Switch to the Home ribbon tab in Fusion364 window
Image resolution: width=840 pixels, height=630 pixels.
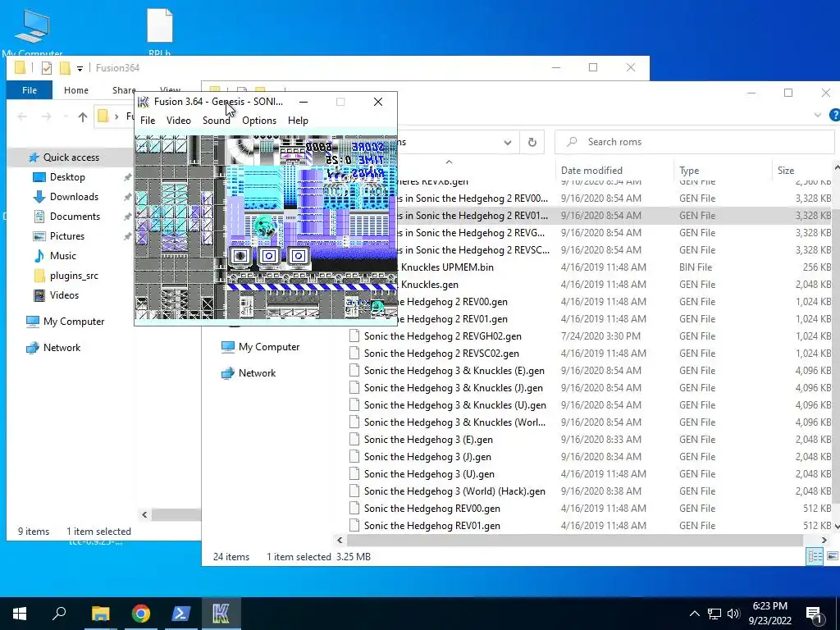tap(76, 90)
